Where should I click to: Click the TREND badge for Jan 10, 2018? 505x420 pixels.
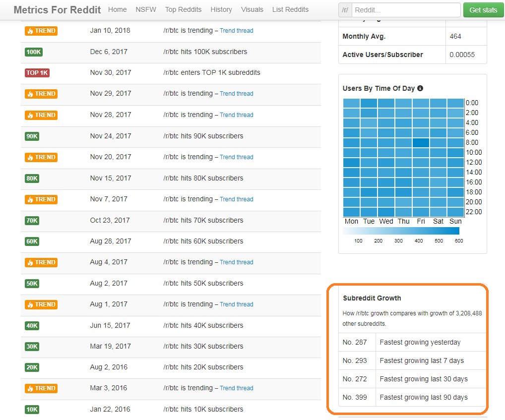tap(41, 31)
